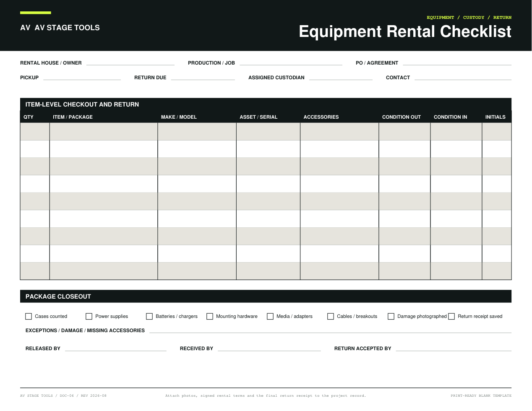Check the Cases counted box
Viewport: 532px width, 411px height.
(29, 316)
